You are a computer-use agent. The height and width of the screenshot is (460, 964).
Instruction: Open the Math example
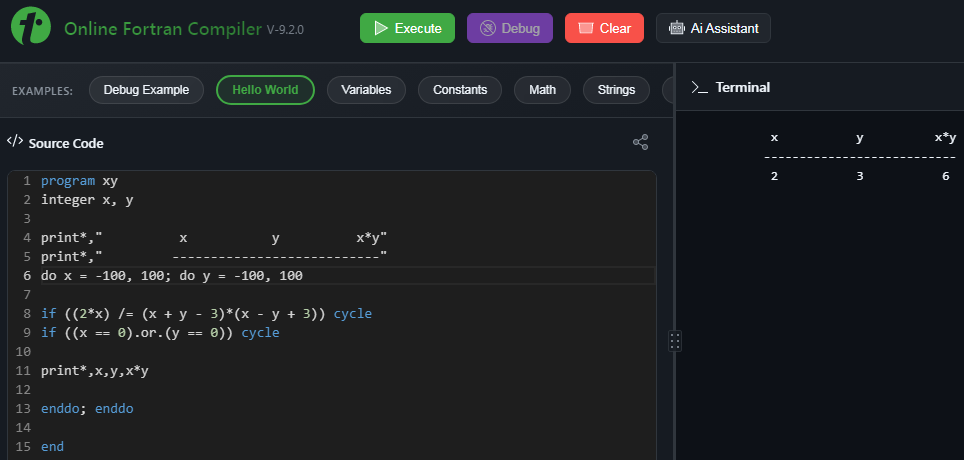(542, 90)
